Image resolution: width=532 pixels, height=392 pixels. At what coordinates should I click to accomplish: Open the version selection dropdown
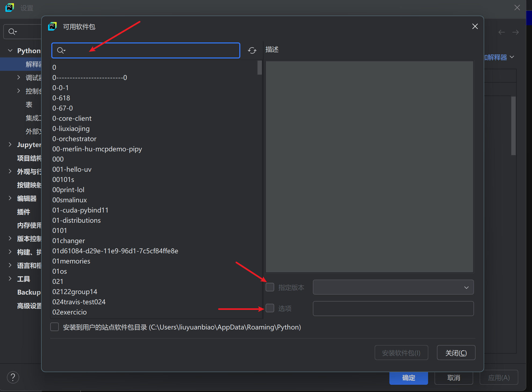coord(466,287)
